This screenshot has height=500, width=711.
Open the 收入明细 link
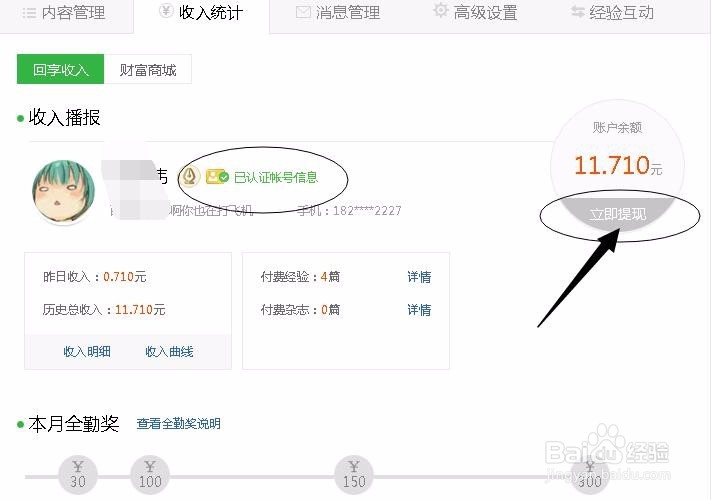click(x=87, y=351)
